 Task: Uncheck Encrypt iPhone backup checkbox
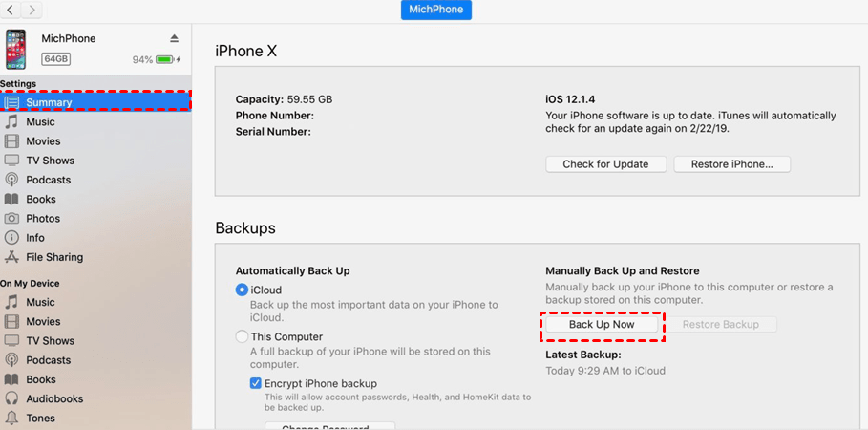(256, 383)
